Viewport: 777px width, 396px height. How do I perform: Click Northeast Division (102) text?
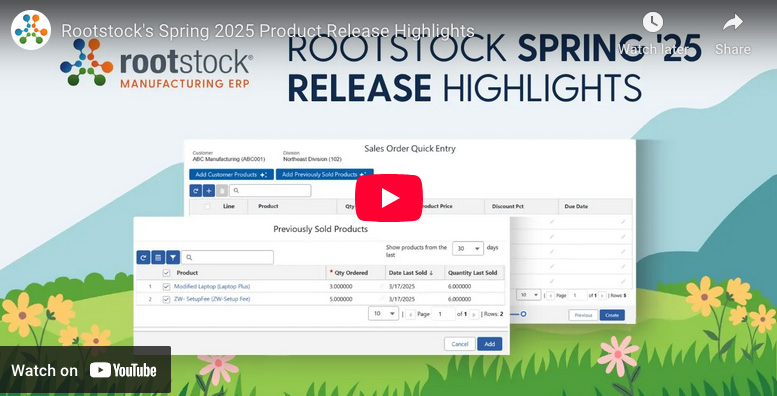(x=312, y=160)
